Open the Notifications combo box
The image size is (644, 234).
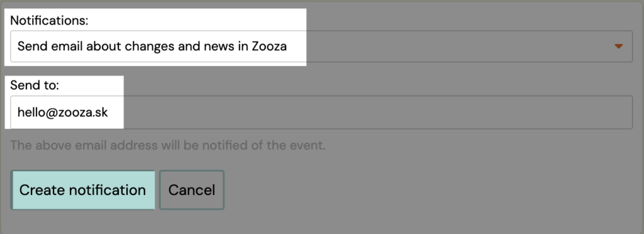(321, 47)
